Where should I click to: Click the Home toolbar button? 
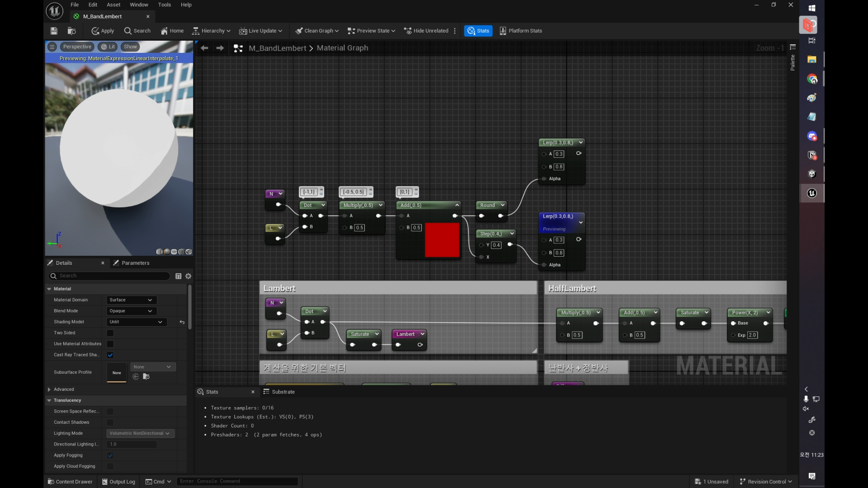tap(172, 31)
